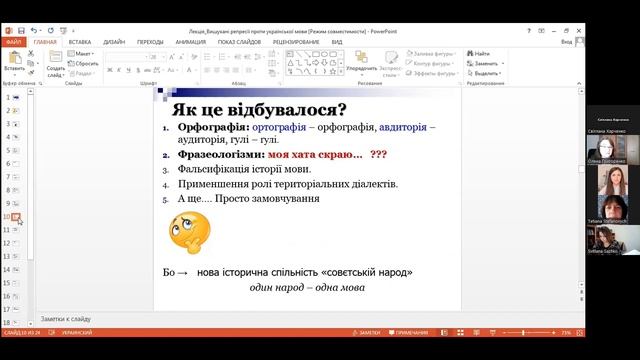Screen dimensions: 640x360
Task: Expand the shapes gallery more arrow
Action: 341,72
